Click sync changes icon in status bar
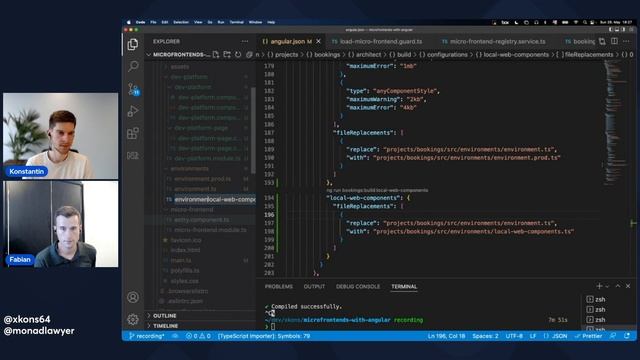The width and height of the screenshot is (640, 360). click(175, 336)
